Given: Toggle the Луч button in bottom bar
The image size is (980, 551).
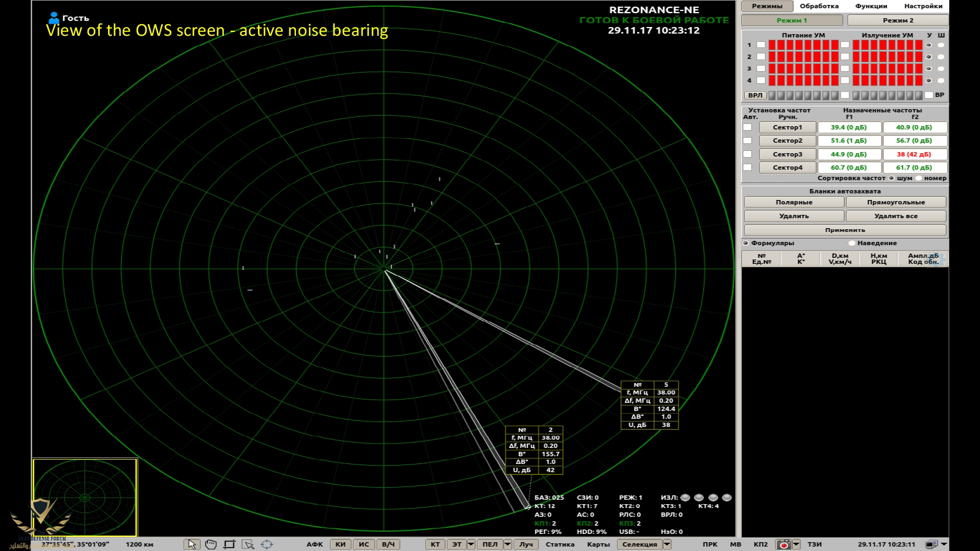Looking at the screenshot, I should (x=526, y=544).
